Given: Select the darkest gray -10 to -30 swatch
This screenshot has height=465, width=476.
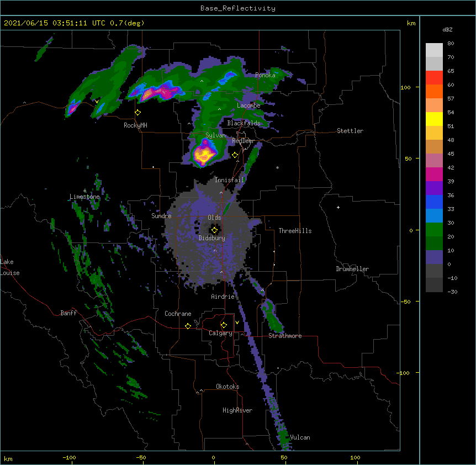Looking at the screenshot, I should [x=434, y=285].
